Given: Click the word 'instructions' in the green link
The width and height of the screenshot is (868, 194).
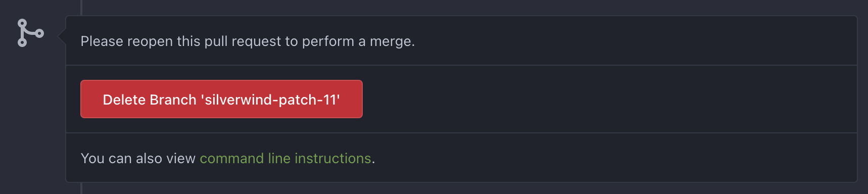Looking at the screenshot, I should point(333,158).
